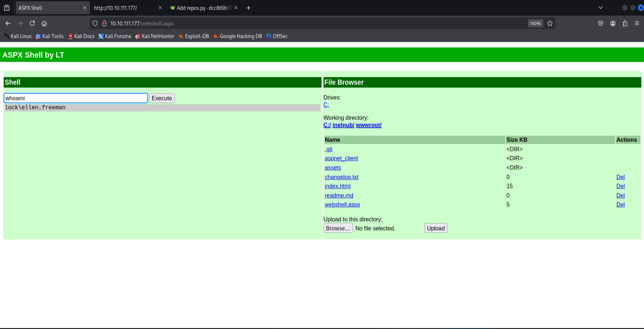The image size is (644, 329).
Task: Select the lock\ellen.freeman command output
Action: coord(35,107)
